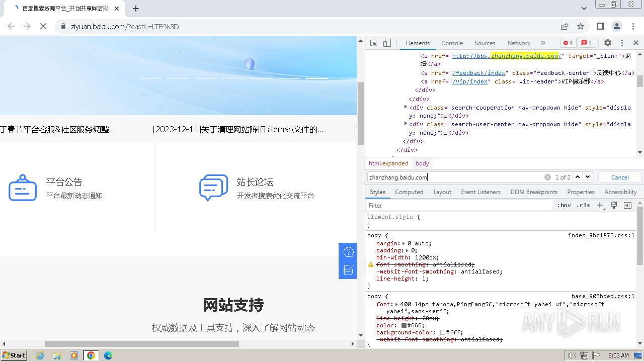644x362 pixels.
Task: Select html.expanded in the breadcrumb
Action: tap(388, 163)
